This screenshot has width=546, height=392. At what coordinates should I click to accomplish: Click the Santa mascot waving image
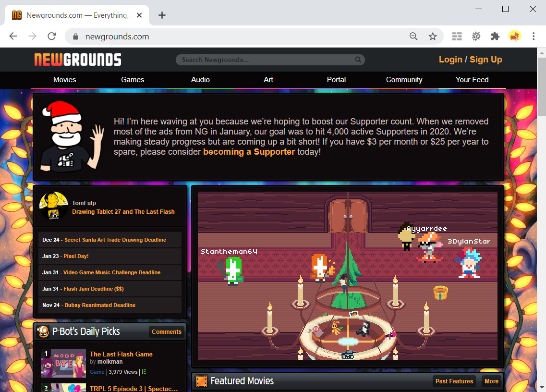[x=72, y=136]
